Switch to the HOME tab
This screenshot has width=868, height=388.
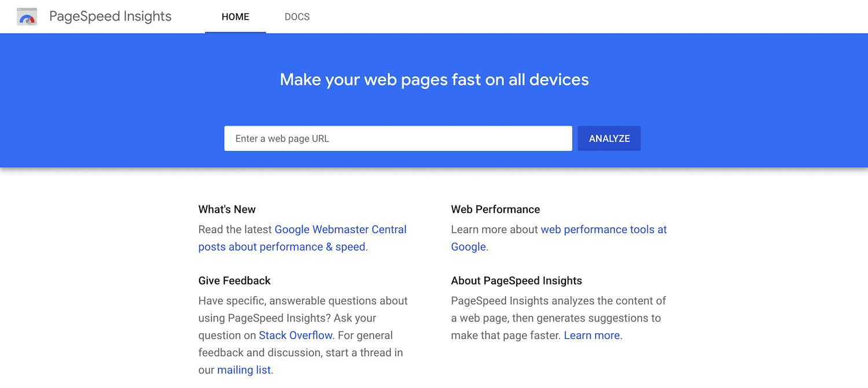click(x=236, y=17)
